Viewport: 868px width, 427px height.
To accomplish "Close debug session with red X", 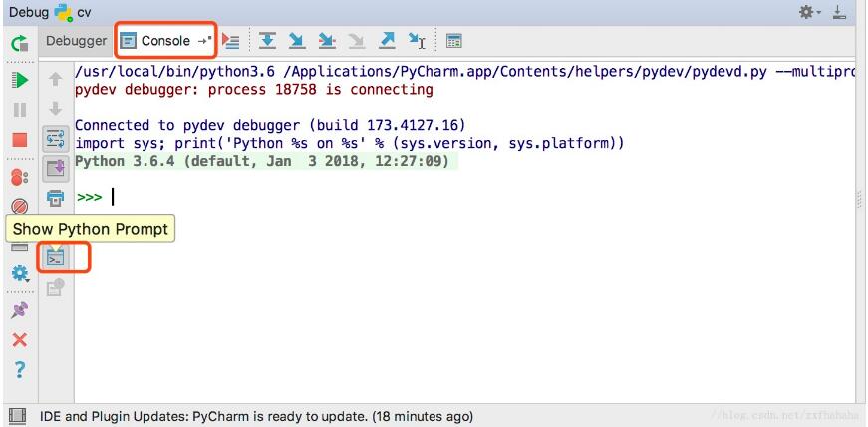I will pos(19,340).
